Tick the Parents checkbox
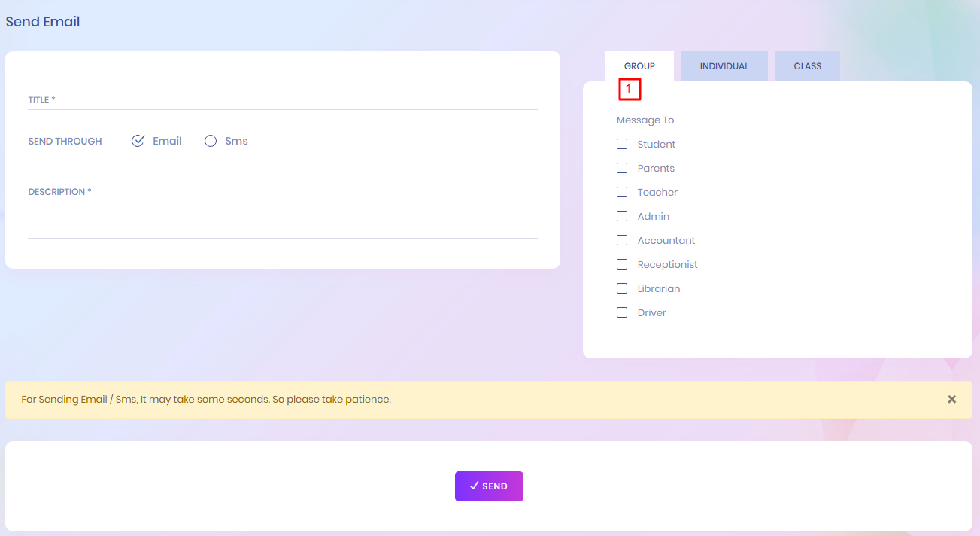The width and height of the screenshot is (980, 536). (622, 168)
